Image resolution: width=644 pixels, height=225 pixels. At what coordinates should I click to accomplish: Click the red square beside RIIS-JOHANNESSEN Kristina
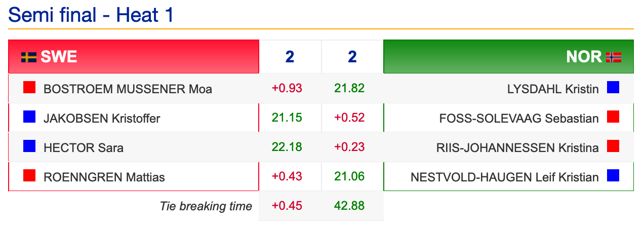pyautogui.click(x=614, y=146)
